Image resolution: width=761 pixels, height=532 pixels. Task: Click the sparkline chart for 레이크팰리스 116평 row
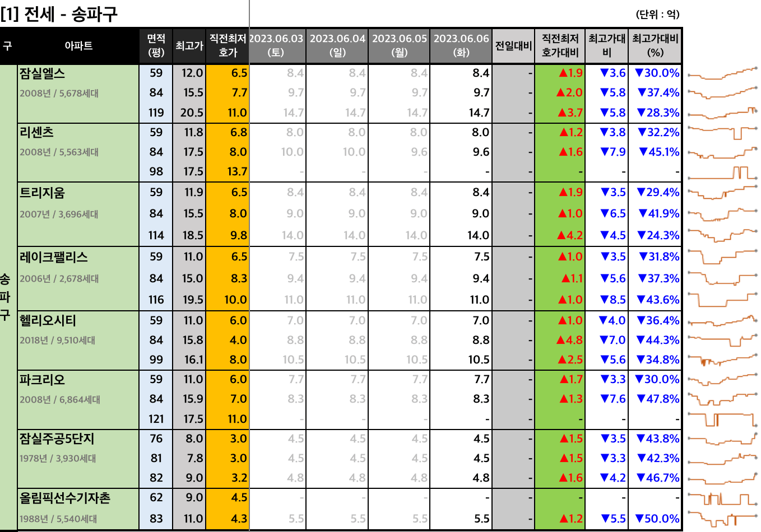pos(722,300)
